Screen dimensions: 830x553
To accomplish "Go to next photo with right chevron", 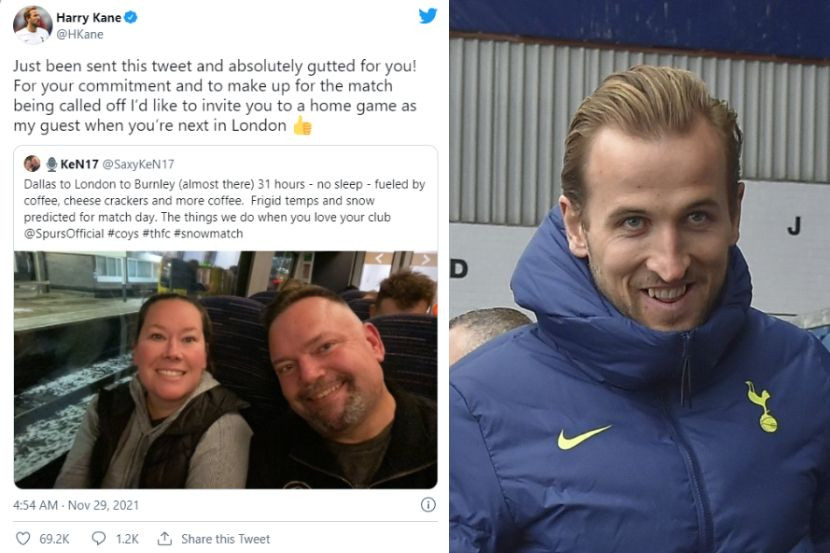I will [x=426, y=259].
